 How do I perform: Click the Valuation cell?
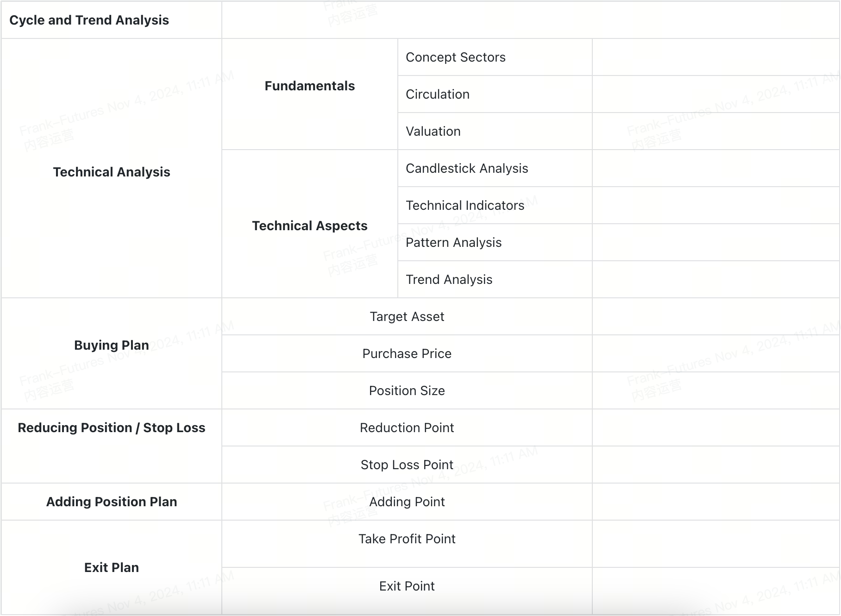[433, 132]
